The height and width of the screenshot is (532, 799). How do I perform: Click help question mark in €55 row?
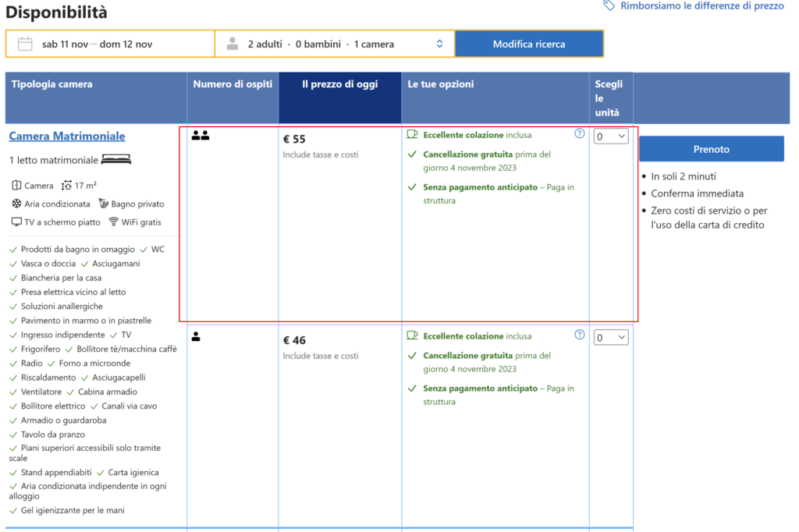(579, 133)
